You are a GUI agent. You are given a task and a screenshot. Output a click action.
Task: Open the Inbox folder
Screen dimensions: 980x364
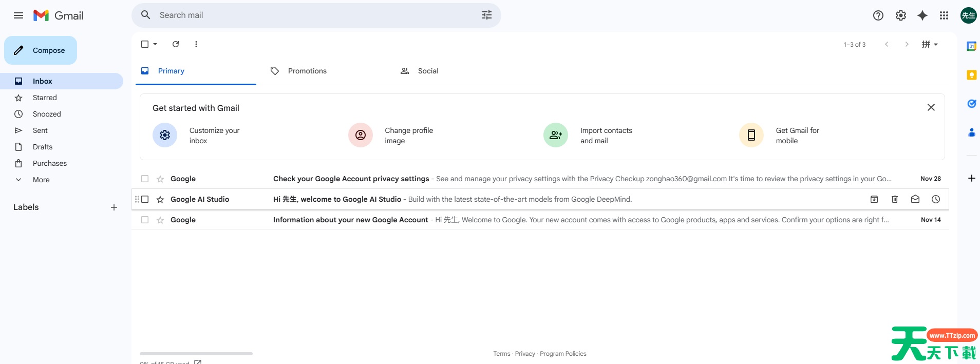pyautogui.click(x=62, y=81)
